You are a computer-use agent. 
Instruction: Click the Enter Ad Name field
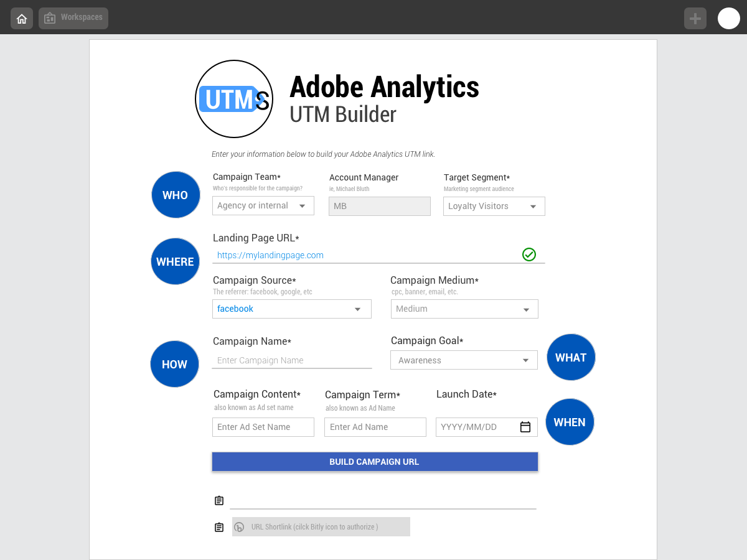coord(375,427)
